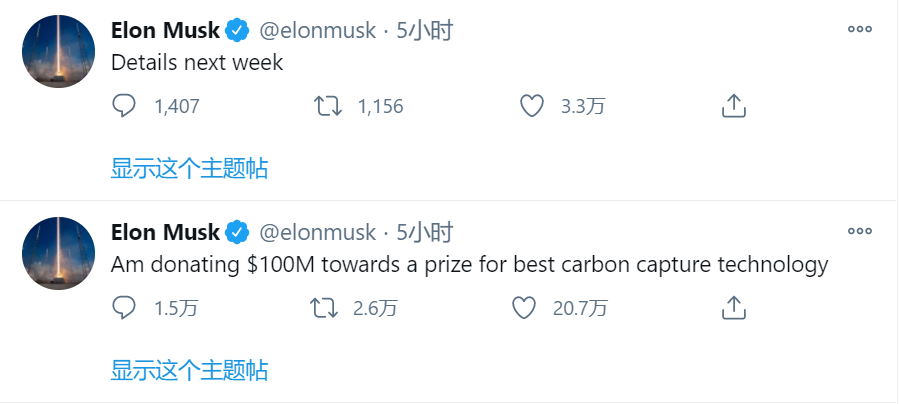
Task: Open avatar on carbon capture tweet
Action: 59,253
